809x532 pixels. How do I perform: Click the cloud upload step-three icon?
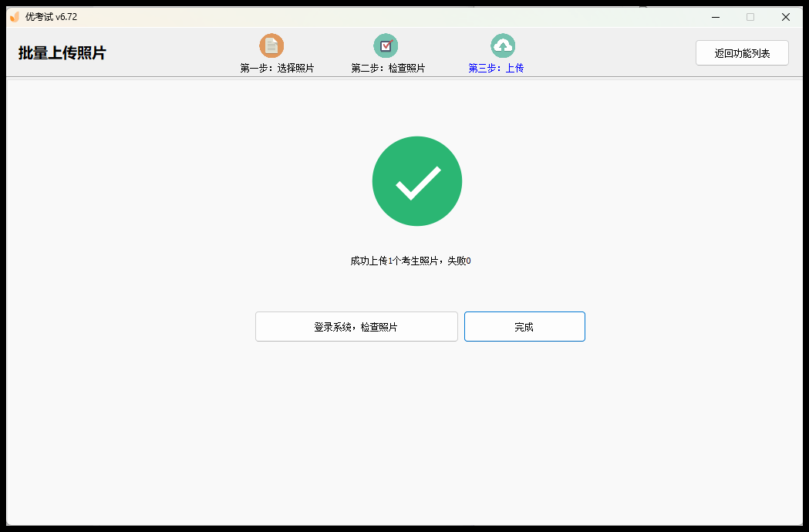click(503, 46)
